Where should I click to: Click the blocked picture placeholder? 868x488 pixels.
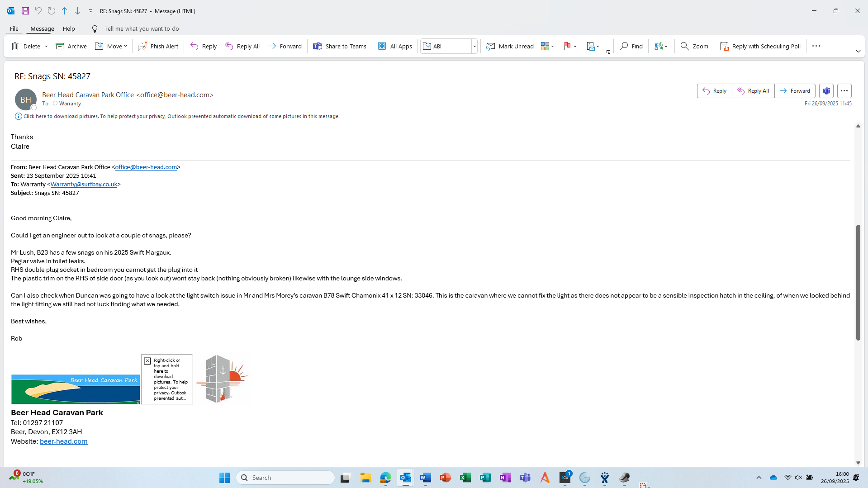pyautogui.click(x=167, y=379)
